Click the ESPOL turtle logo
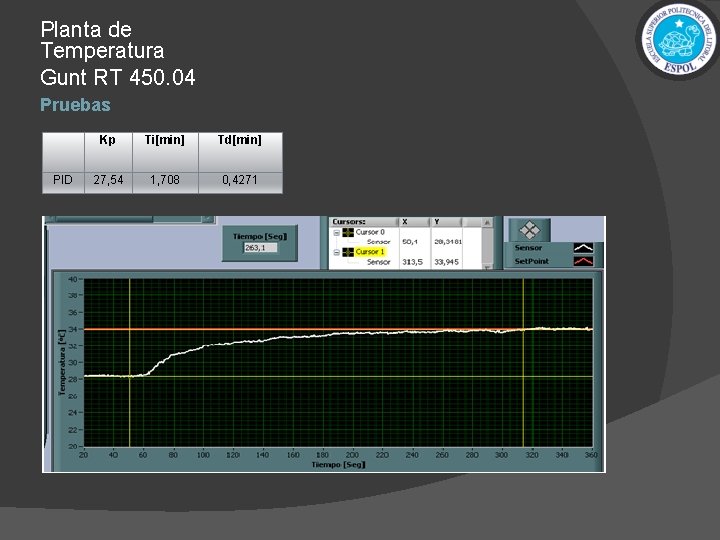 (x=680, y=40)
